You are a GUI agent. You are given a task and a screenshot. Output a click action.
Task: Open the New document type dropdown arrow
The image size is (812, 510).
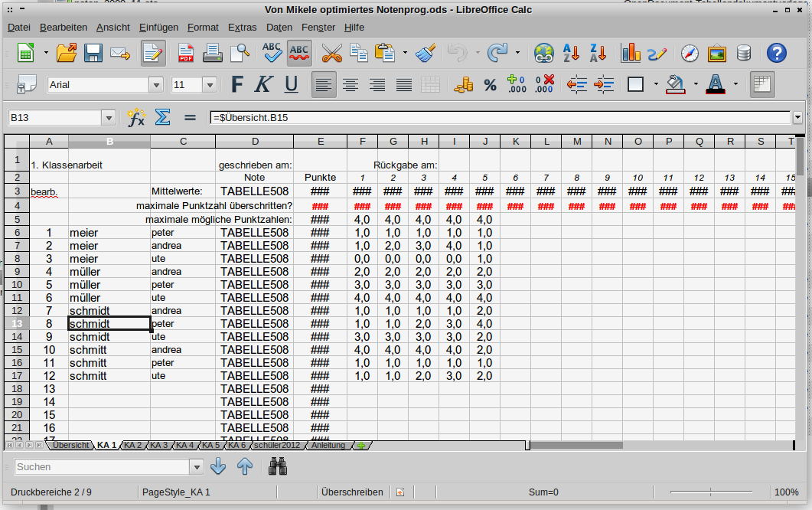point(46,53)
